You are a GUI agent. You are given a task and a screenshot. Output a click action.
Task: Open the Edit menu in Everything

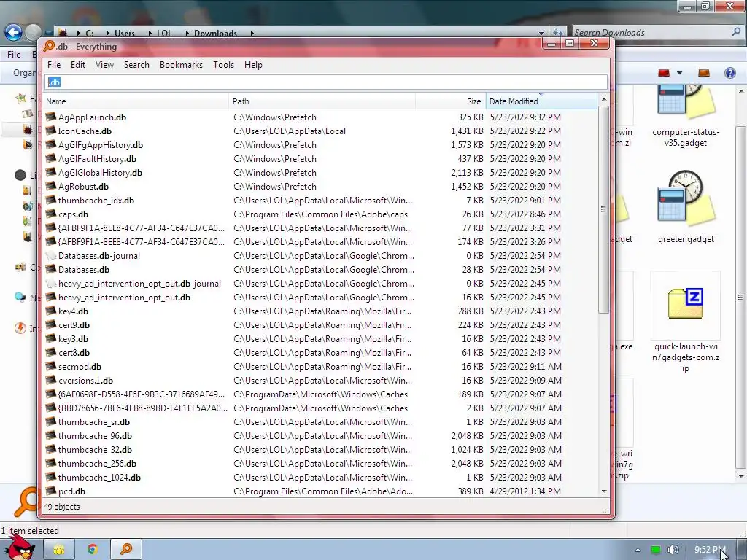77,65
